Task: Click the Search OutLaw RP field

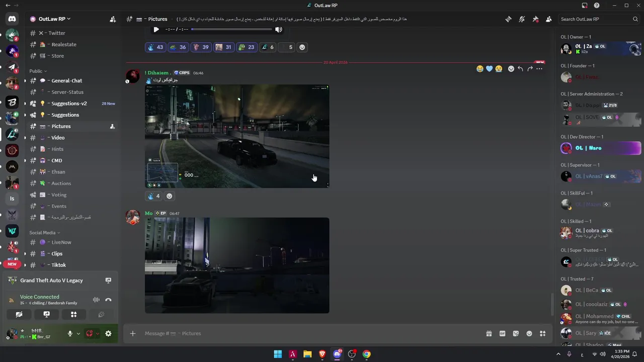Action: [x=599, y=19]
